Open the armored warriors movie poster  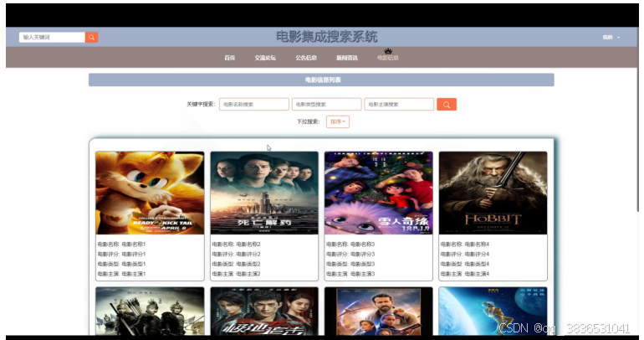click(150, 312)
